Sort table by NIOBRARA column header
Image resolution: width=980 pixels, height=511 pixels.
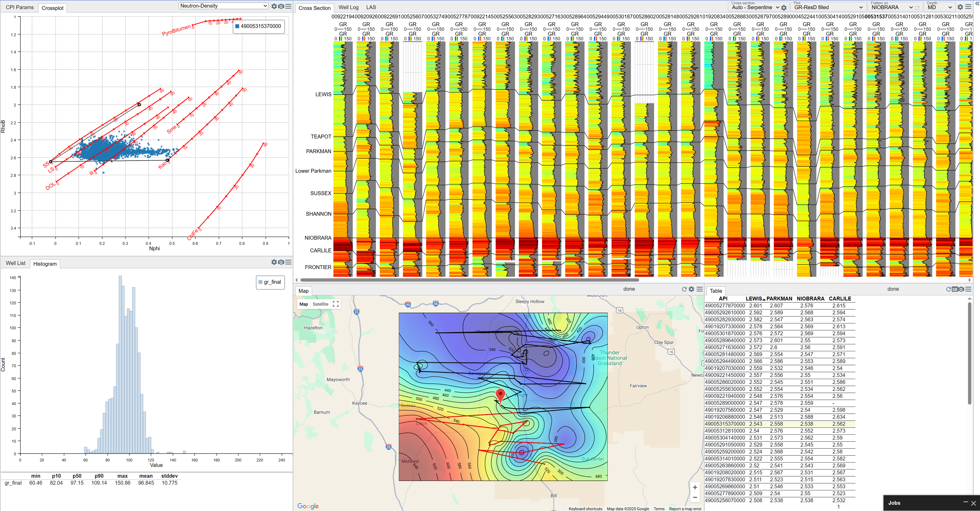(810, 299)
